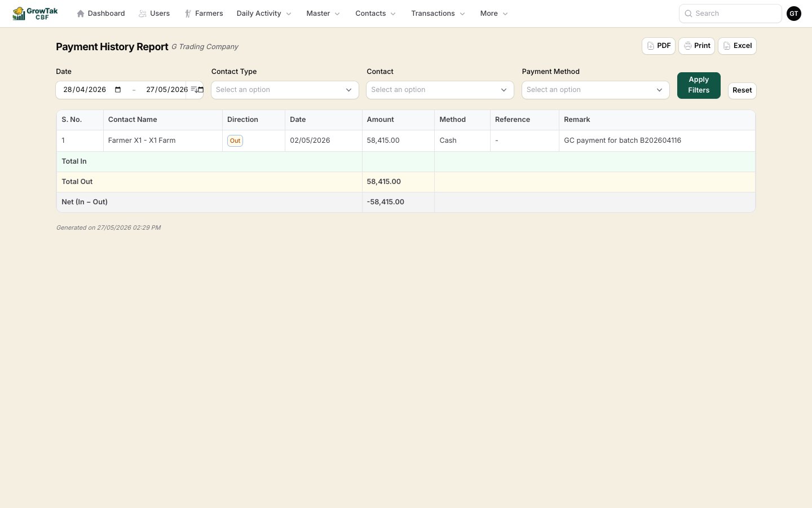
Task: Expand Transactions menu chevron
Action: click(462, 14)
